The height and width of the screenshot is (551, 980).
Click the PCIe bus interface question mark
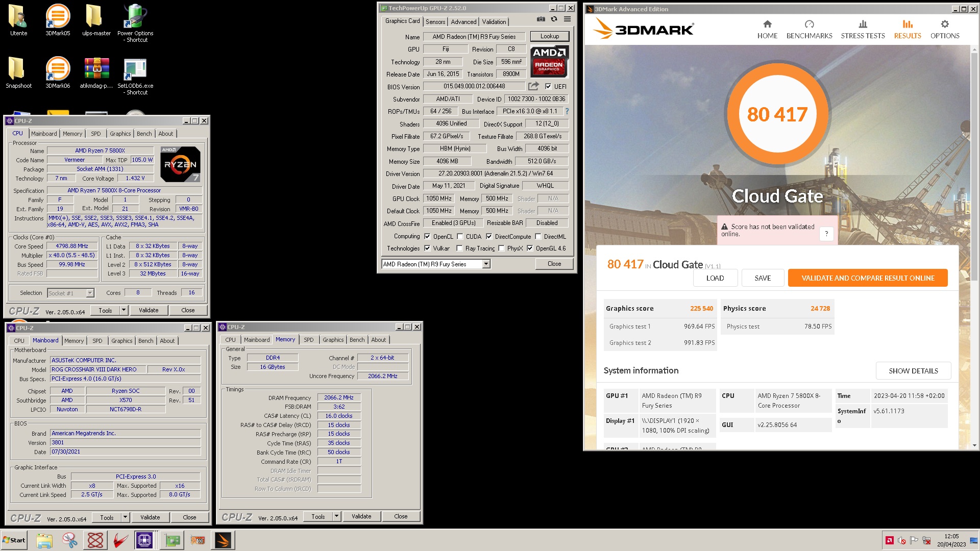[x=567, y=111]
